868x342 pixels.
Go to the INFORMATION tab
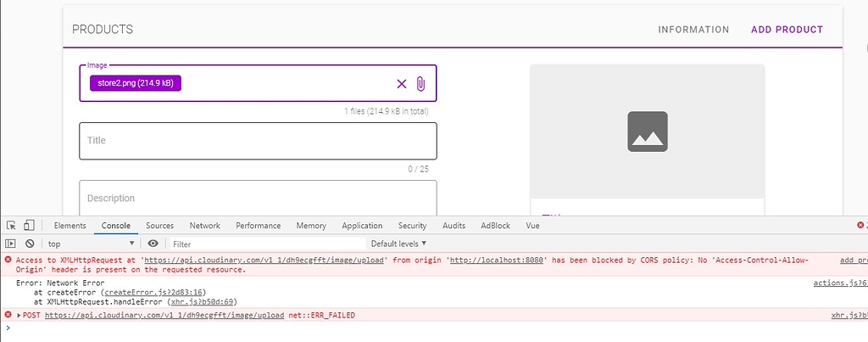(693, 30)
